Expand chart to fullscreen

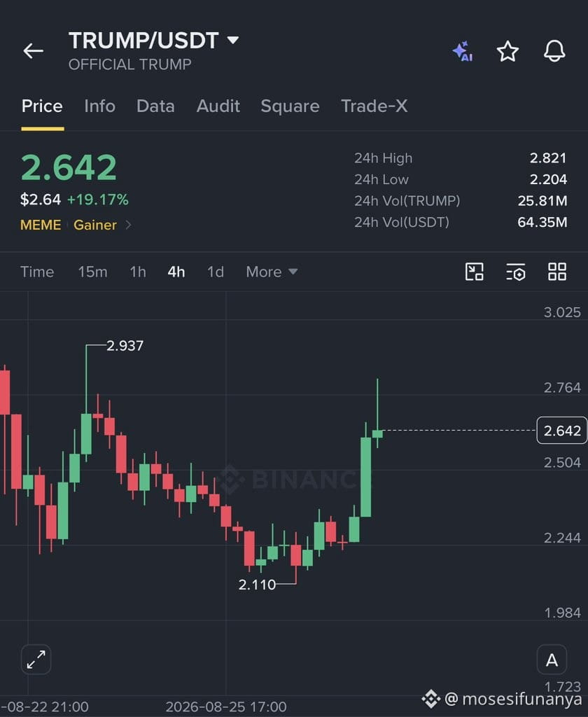pos(36,660)
